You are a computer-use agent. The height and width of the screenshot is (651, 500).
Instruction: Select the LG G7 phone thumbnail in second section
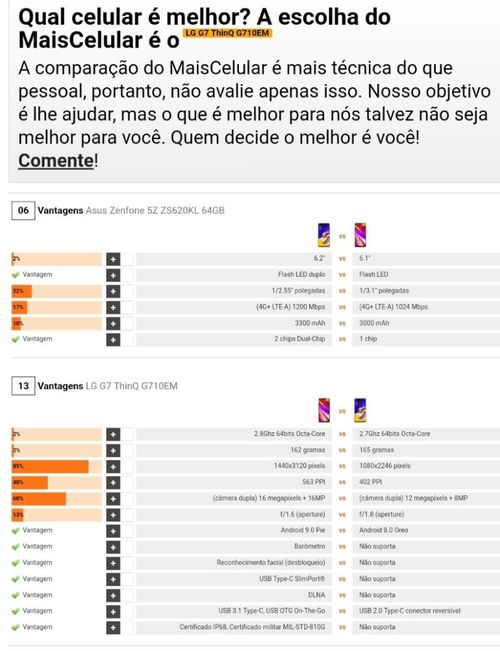pos(324,411)
